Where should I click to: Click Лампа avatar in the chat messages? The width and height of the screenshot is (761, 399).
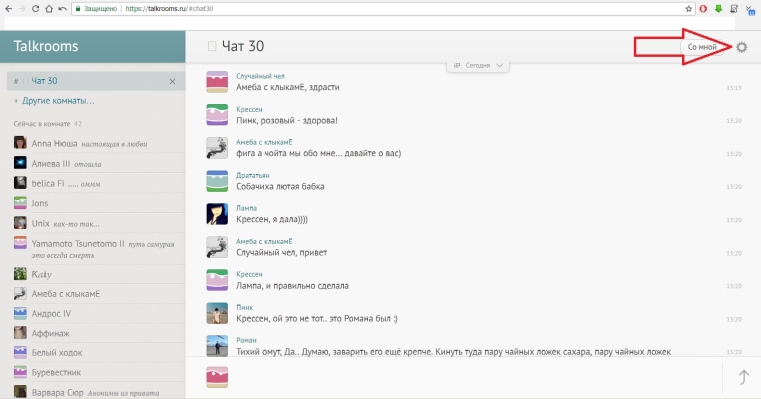point(217,214)
